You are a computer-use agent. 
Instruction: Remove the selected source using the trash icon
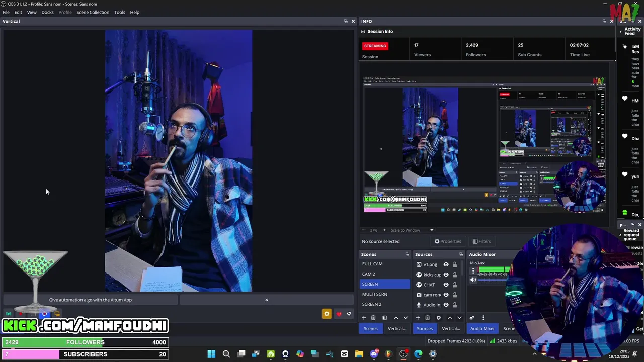click(427, 318)
